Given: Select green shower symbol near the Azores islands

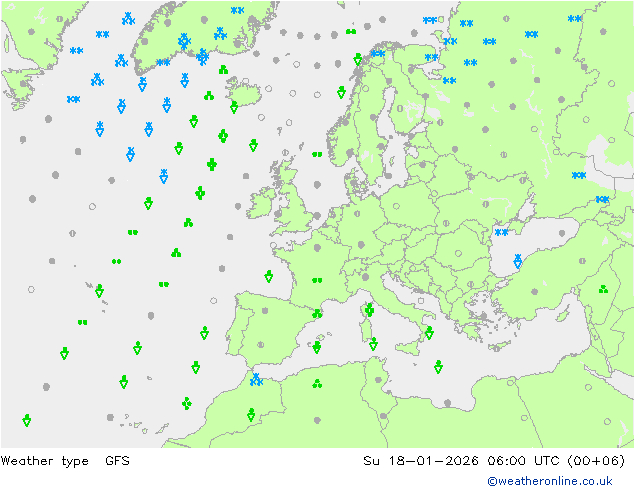Looking at the screenshot, I should click(99, 291).
